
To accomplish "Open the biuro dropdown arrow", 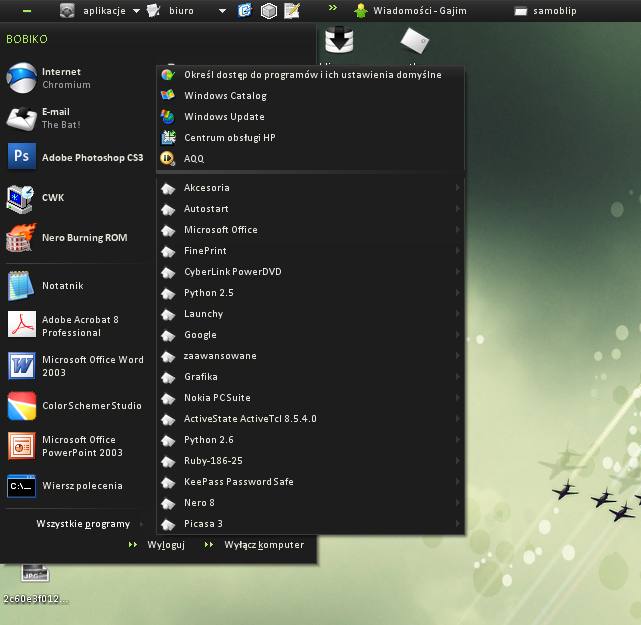I will pyautogui.click(x=222, y=11).
